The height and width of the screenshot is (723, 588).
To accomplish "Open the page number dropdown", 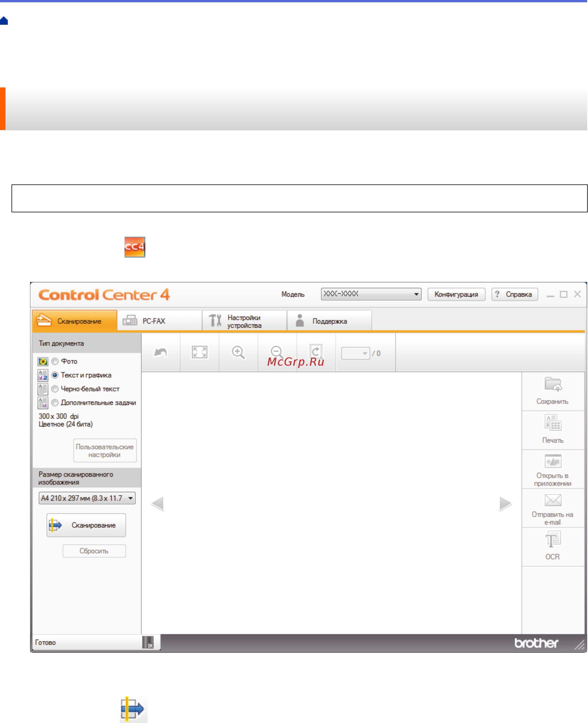I will [x=356, y=353].
